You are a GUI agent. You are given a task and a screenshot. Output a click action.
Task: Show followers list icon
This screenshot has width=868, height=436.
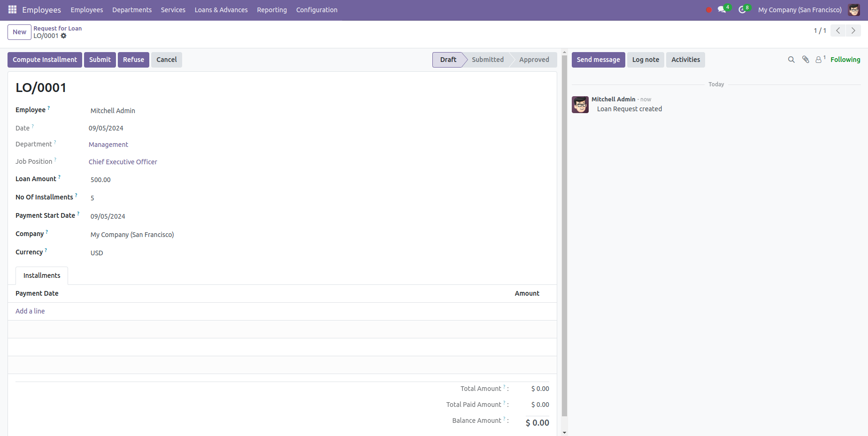[x=819, y=60]
